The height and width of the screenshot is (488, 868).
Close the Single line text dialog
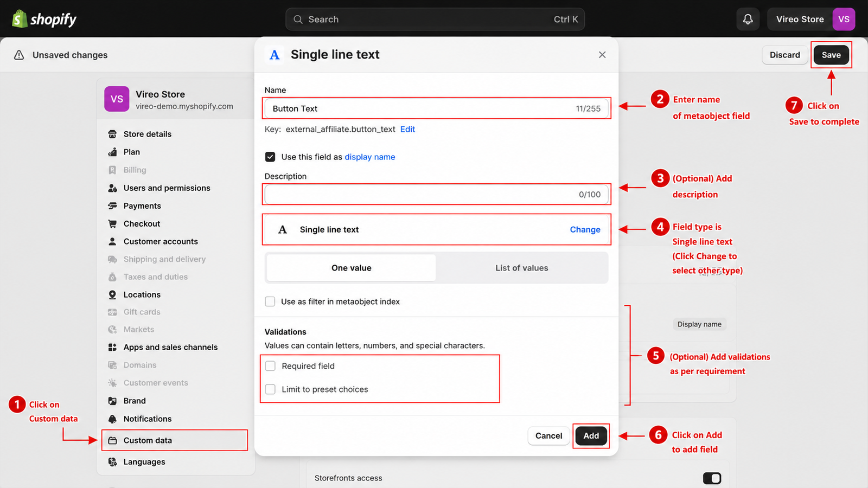pyautogui.click(x=602, y=55)
